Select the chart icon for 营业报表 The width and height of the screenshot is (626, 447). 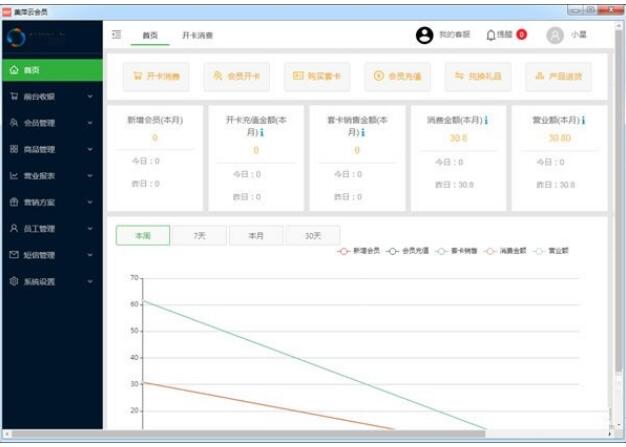point(14,176)
